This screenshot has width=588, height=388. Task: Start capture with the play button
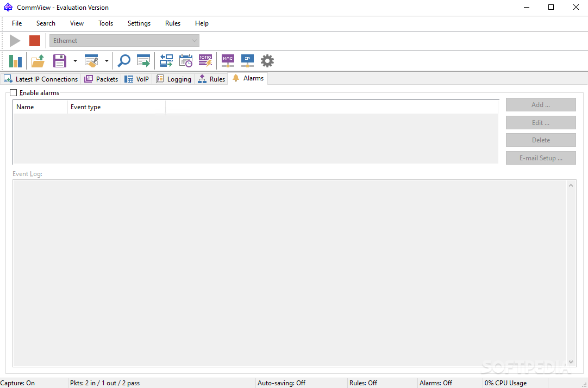click(15, 41)
